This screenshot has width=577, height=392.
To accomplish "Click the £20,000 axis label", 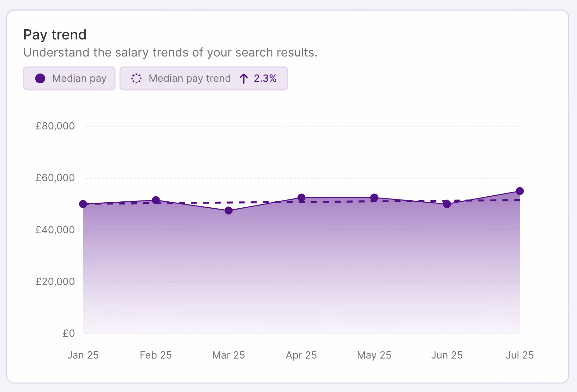I will [x=55, y=282].
